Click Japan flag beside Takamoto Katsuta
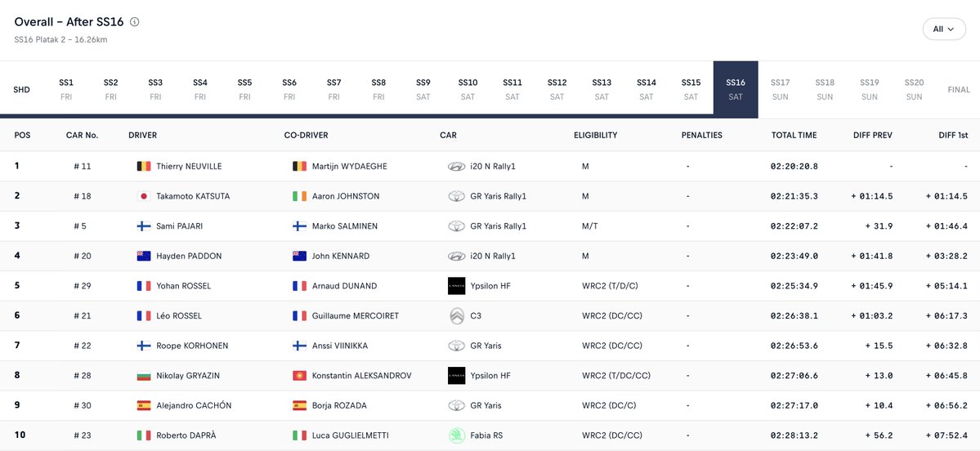The image size is (980, 451). [x=144, y=196]
